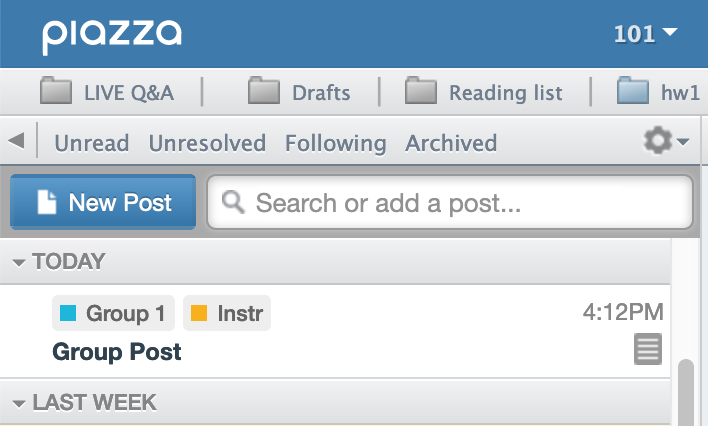Screen dimensions: 708x426
Task: Filter by Unresolved posts
Action: (x=207, y=143)
